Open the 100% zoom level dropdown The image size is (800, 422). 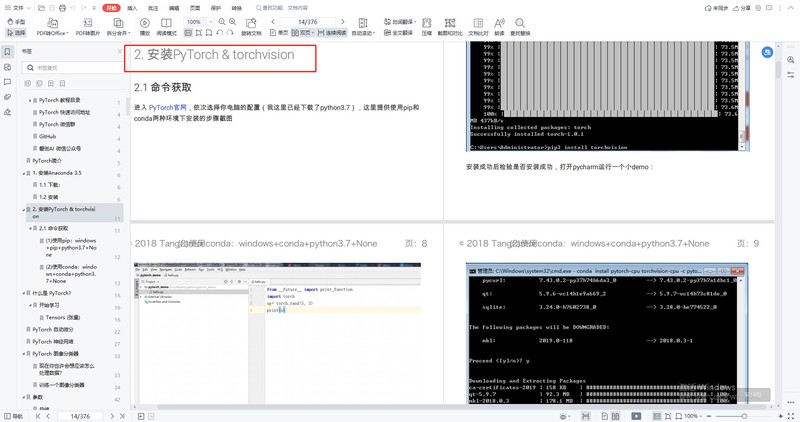tap(198, 22)
